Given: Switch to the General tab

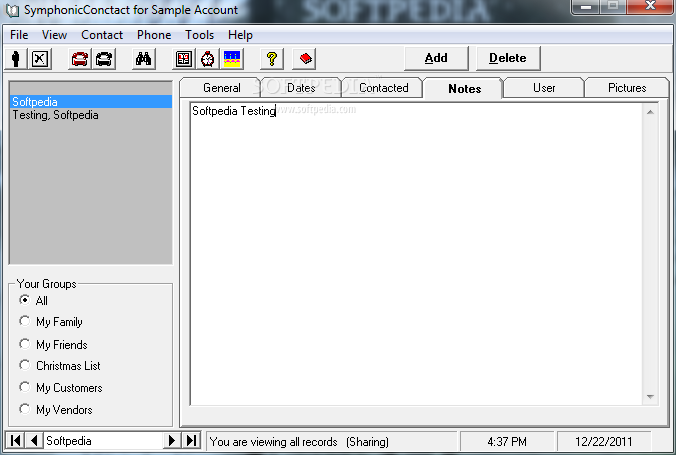Looking at the screenshot, I should (222, 88).
